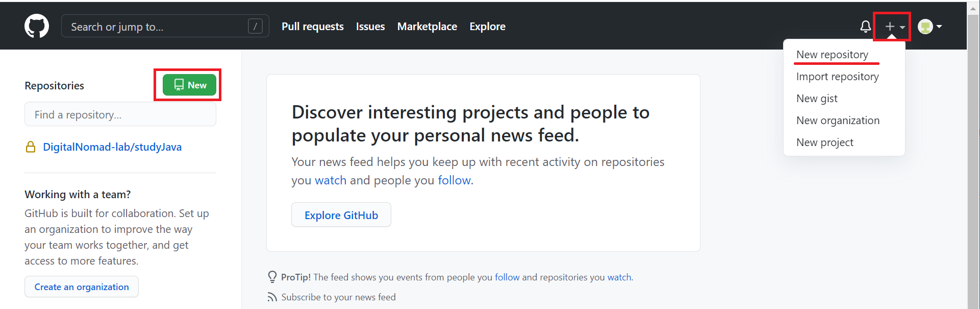Click the slash shortcut key icon
The width and height of the screenshot is (980, 309).
point(255,26)
